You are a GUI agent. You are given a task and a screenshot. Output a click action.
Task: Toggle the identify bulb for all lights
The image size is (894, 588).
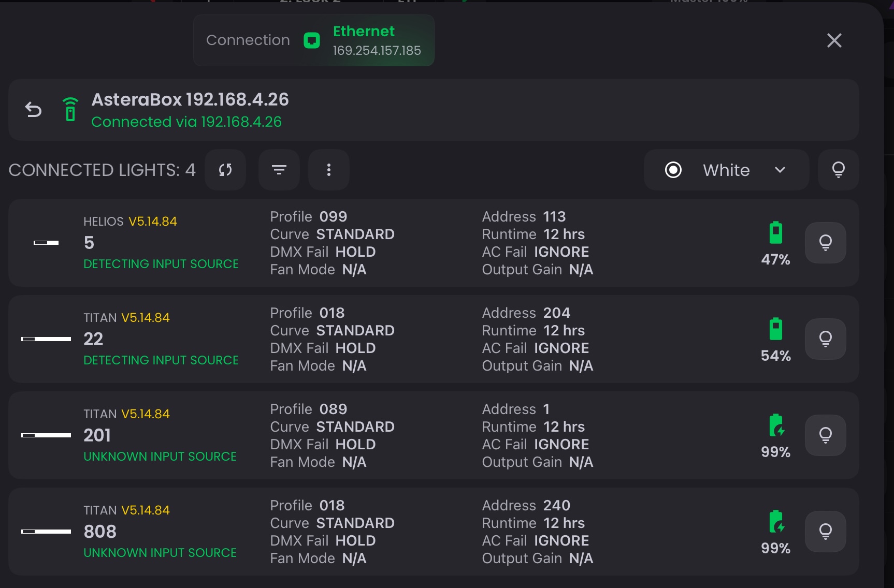click(838, 170)
